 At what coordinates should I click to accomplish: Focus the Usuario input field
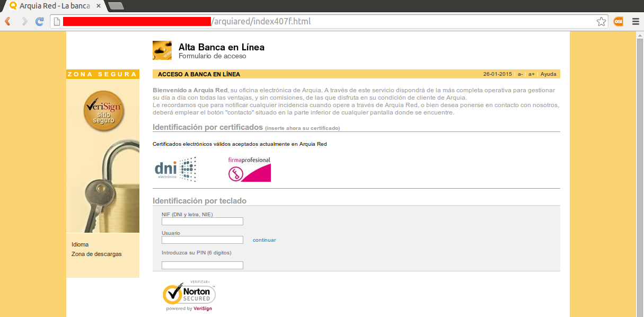[x=202, y=240]
